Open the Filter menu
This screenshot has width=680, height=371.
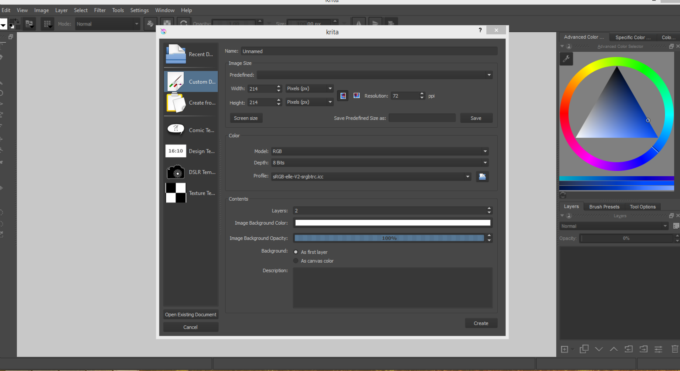pyautogui.click(x=100, y=10)
